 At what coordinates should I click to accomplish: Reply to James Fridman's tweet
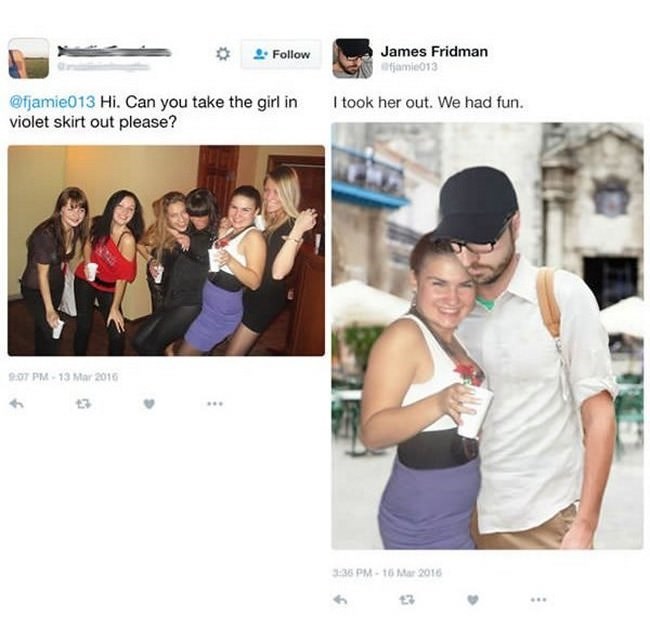coord(340,599)
